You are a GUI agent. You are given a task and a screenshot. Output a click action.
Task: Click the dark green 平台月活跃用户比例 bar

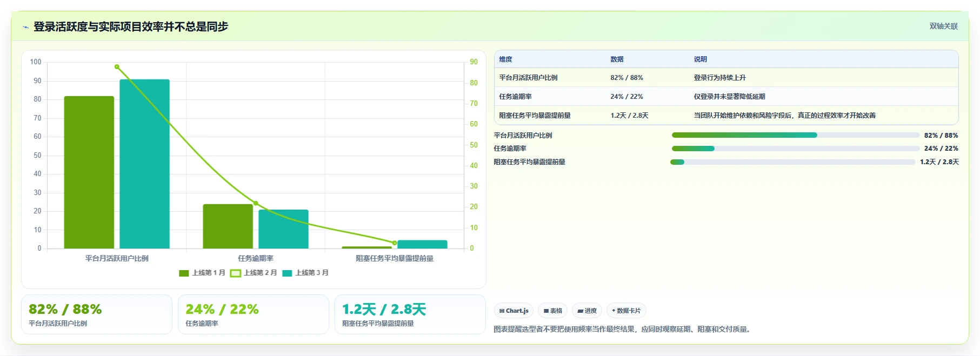(x=89, y=172)
